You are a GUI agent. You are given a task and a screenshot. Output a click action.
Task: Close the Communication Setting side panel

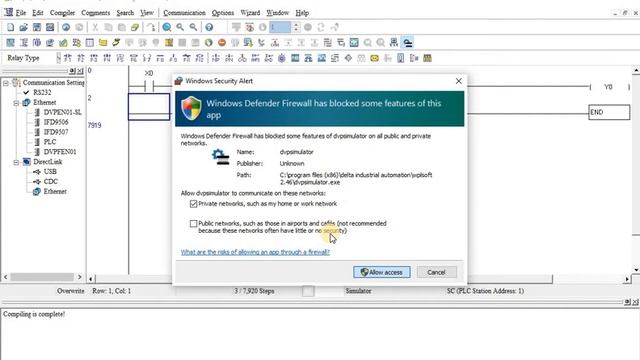pyautogui.click(x=80, y=71)
